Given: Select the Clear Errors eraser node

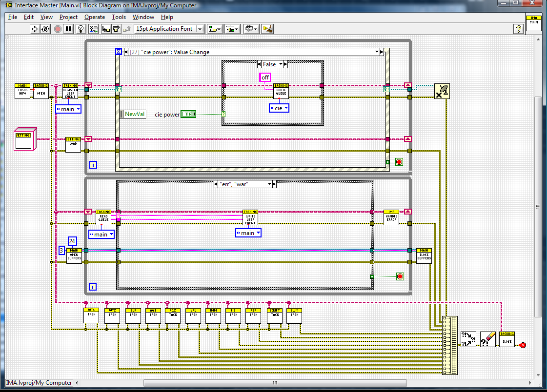Looking at the screenshot, I should [x=487, y=339].
